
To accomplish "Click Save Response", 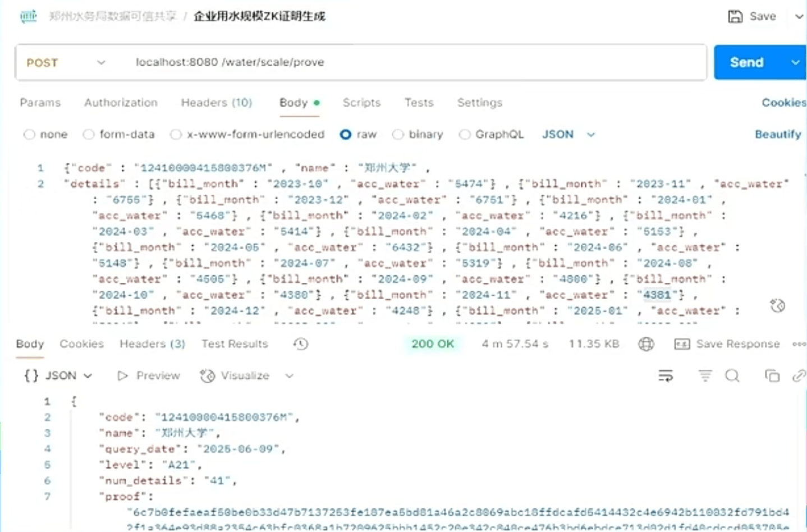I will (727, 344).
